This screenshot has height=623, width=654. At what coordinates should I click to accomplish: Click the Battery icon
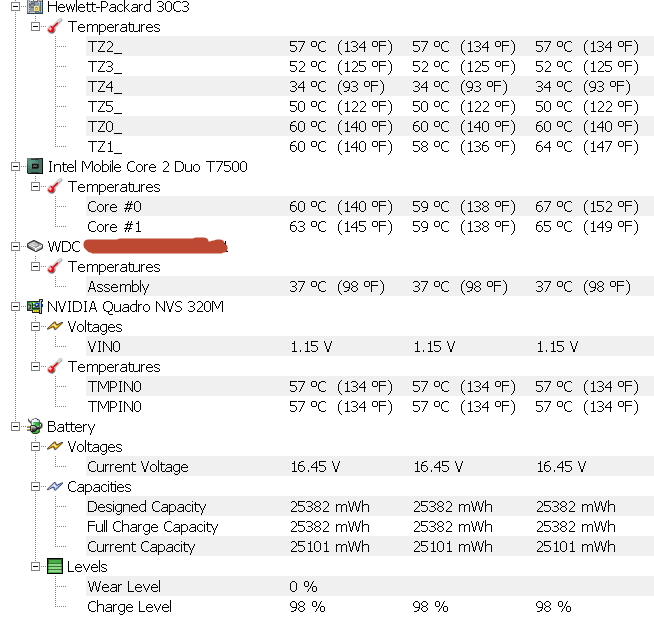35,426
